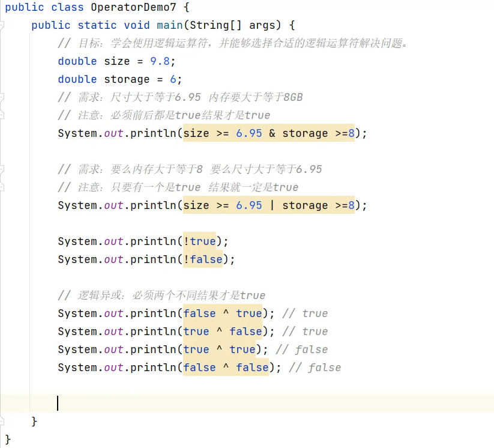This screenshot has height=448, width=494.
Task: Click the 逻辑异或 comment line
Action: 161,295
